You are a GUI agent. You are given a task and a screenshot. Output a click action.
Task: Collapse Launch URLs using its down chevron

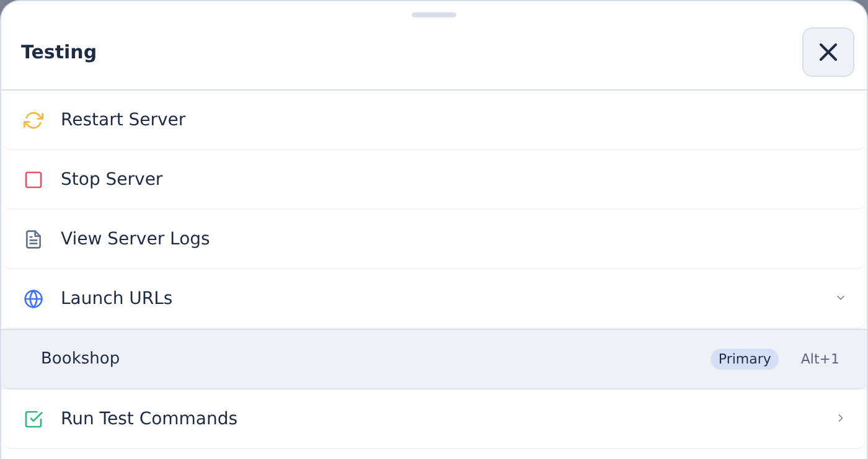pos(841,298)
